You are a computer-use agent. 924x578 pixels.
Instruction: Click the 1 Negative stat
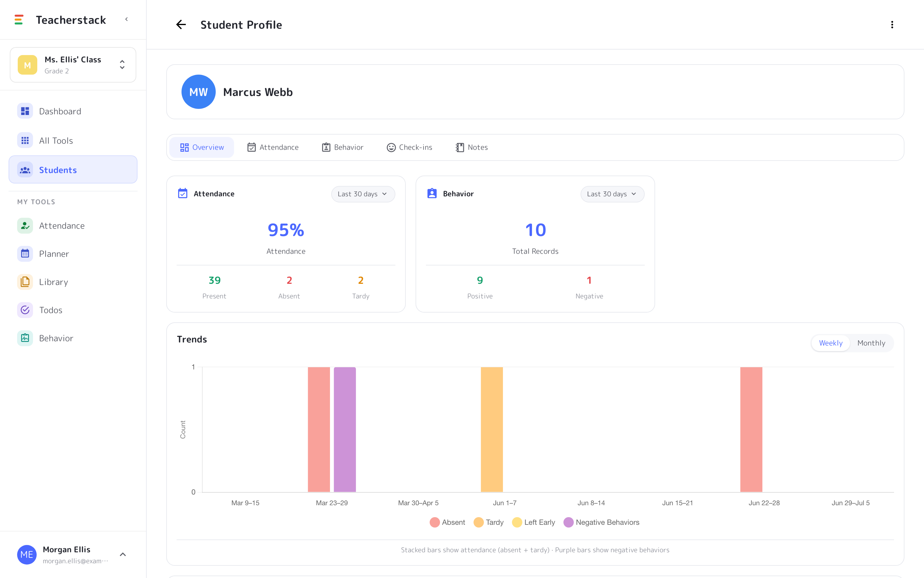point(589,287)
